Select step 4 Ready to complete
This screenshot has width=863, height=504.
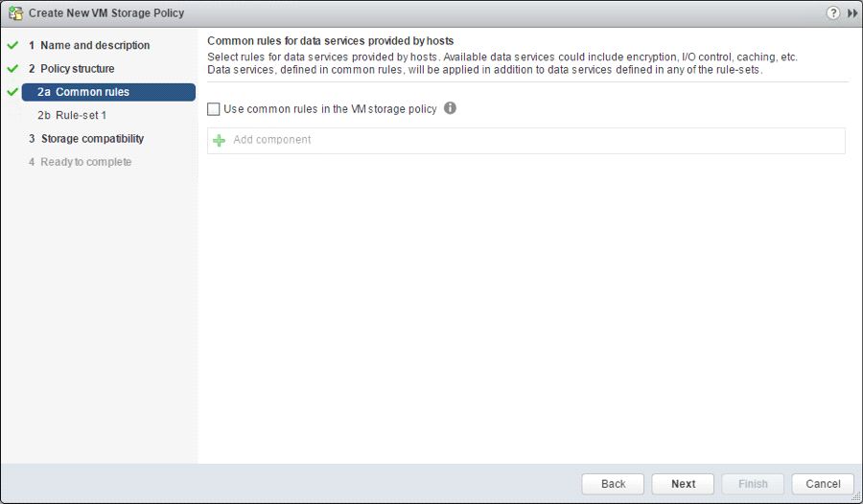point(85,162)
